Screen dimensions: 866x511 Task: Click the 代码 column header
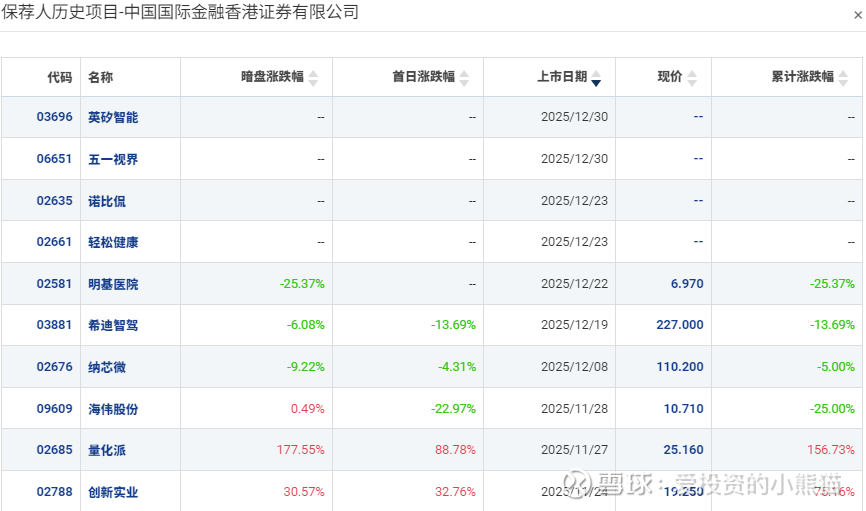click(x=60, y=77)
